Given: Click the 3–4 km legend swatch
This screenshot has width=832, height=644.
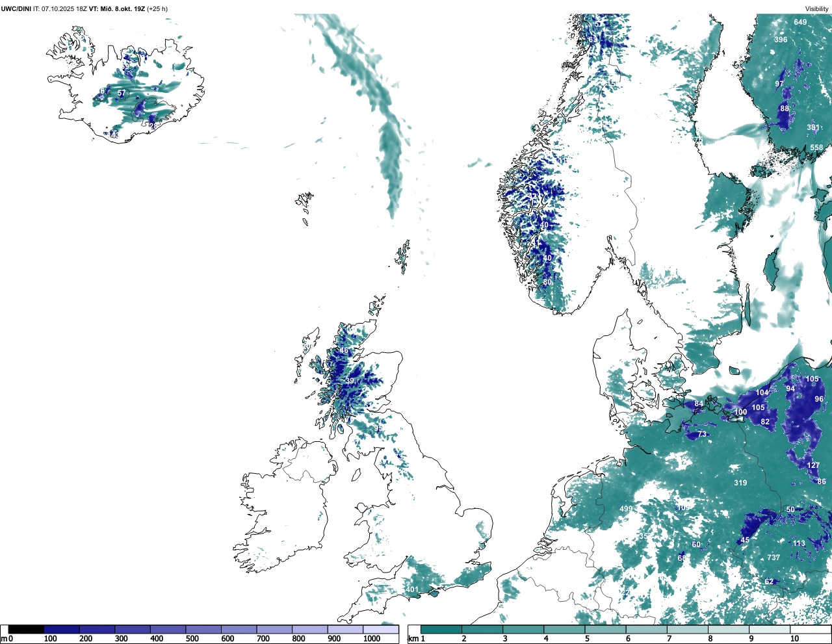Looking at the screenshot, I should click(x=523, y=629).
